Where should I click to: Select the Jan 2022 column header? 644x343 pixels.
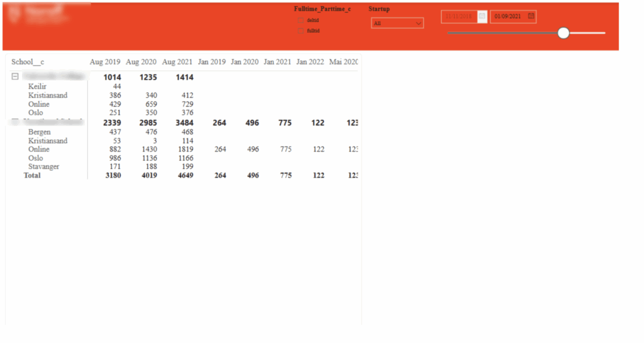click(310, 62)
